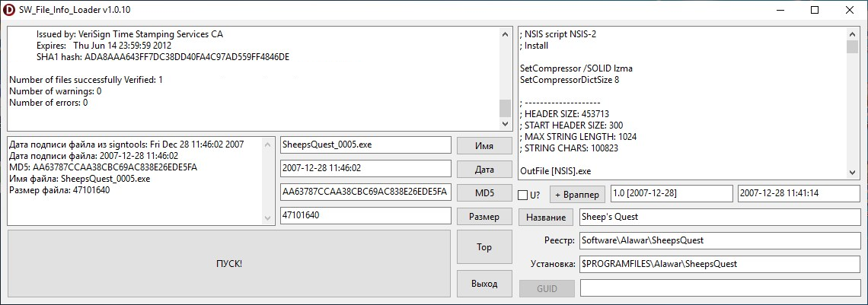This screenshot has height=305, width=868.
Task: Click the + Враппер button
Action: (577, 195)
